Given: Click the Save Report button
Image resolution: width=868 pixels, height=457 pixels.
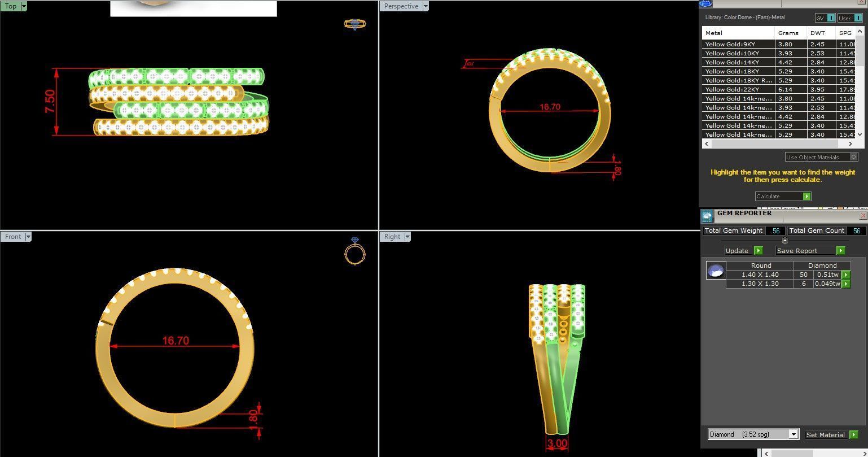Looking at the screenshot, I should pyautogui.click(x=806, y=251).
